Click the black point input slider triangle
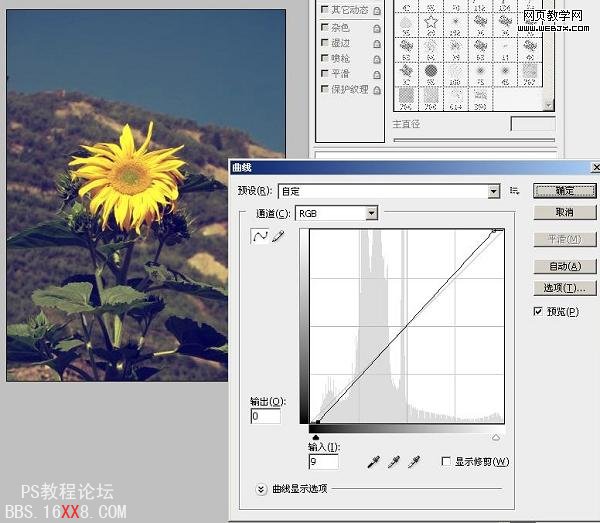Image resolution: width=600 pixels, height=523 pixels. point(316,437)
